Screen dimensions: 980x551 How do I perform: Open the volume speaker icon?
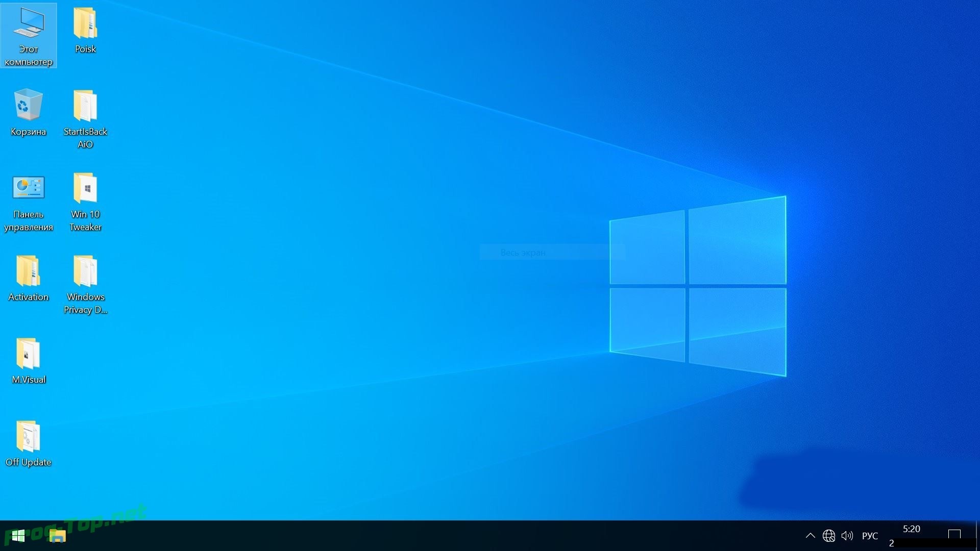(x=847, y=536)
